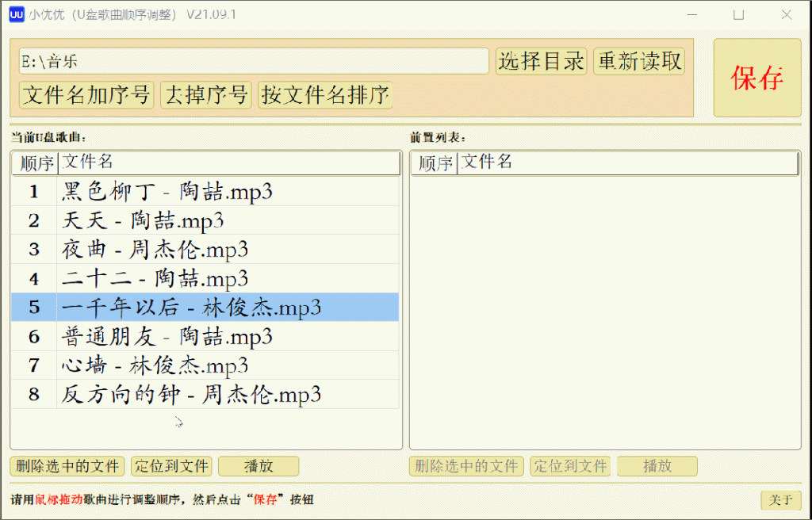812x520 pixels.
Task: Click left 定位到文件 button
Action: click(x=171, y=466)
